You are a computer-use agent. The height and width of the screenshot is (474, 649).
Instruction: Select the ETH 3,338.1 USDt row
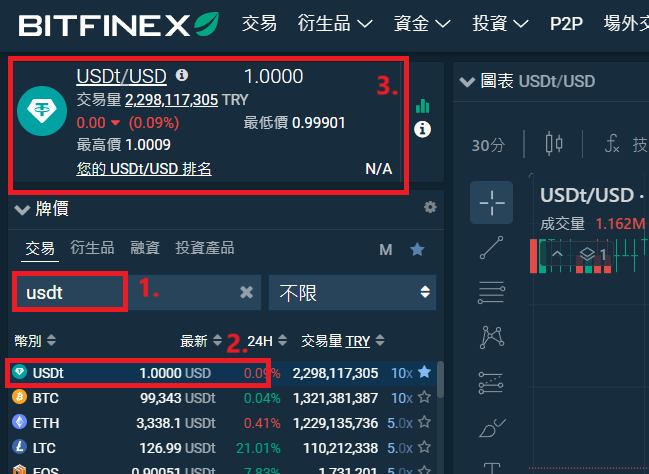click(x=223, y=423)
